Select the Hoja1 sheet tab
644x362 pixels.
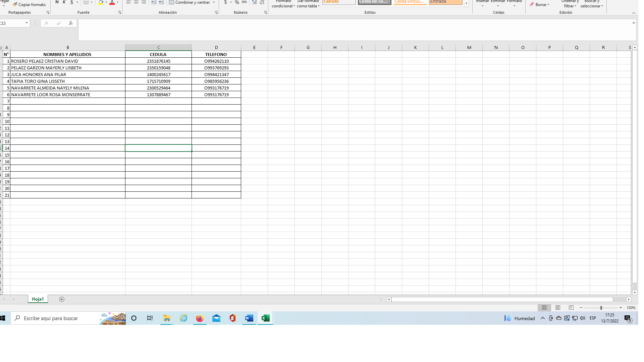click(x=38, y=299)
